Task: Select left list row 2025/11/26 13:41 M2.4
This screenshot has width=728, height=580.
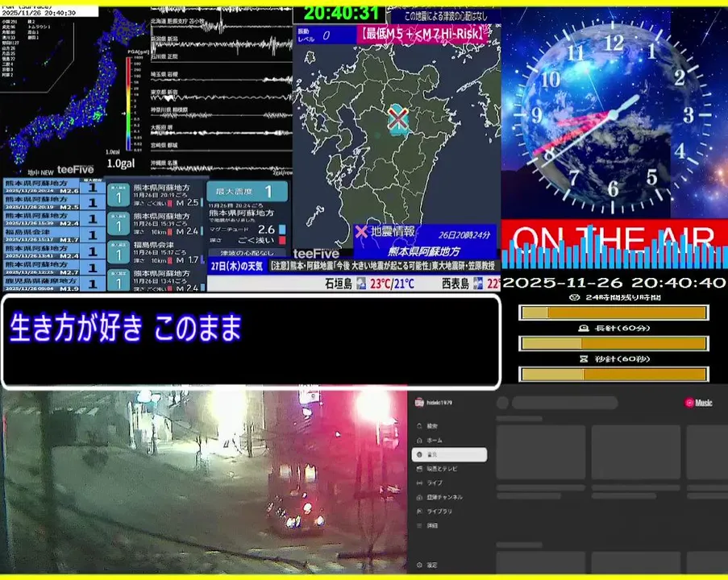Action: 53,251
